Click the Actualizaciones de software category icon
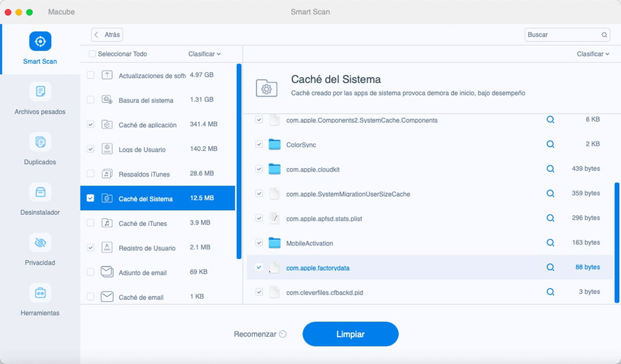Viewport: 621px width, 364px height. tap(107, 75)
